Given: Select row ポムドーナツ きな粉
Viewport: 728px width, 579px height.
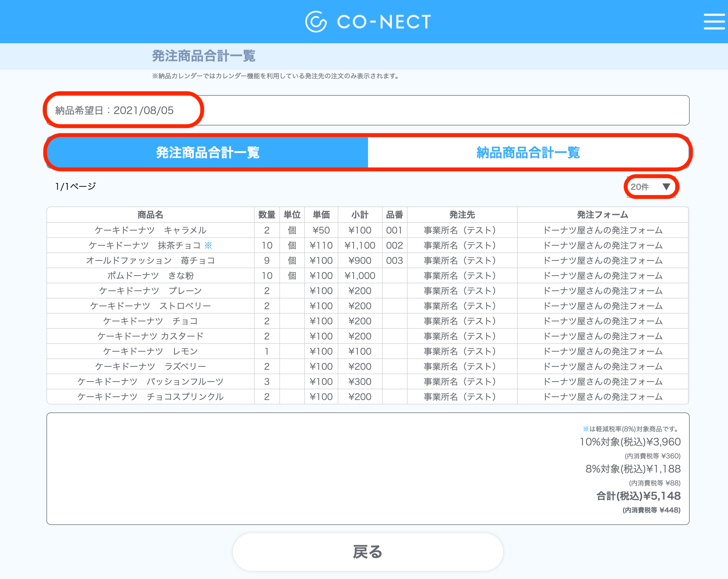Looking at the screenshot, I should tap(367, 276).
